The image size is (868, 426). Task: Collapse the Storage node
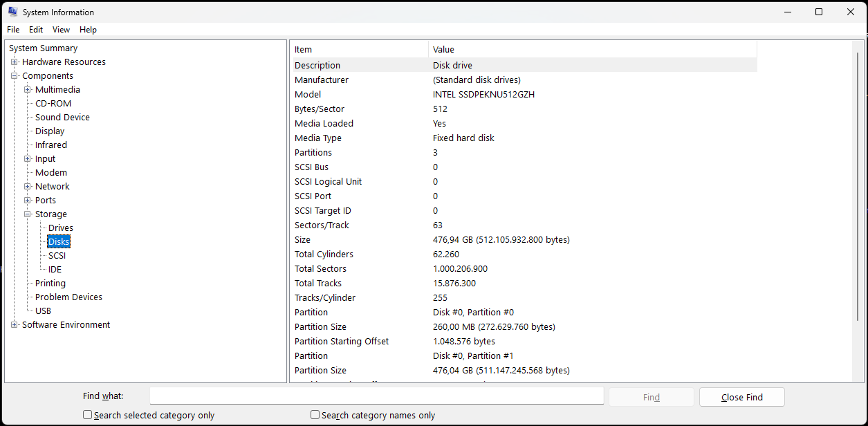click(28, 214)
